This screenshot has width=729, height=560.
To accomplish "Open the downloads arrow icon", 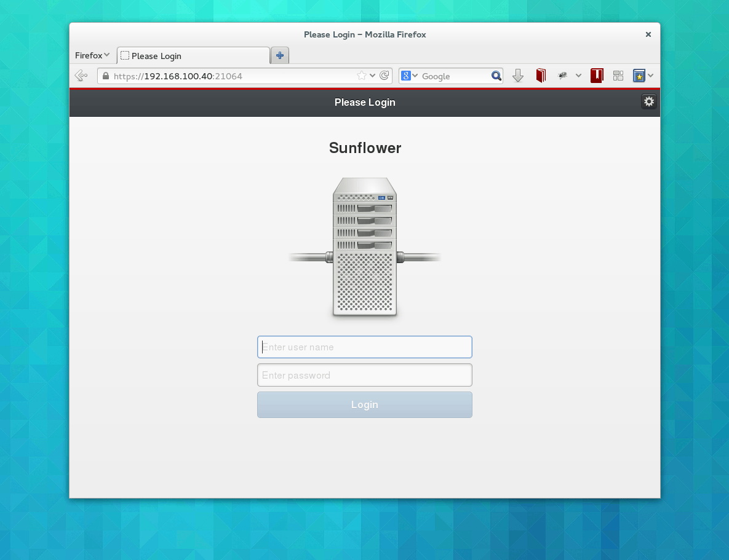I will click(518, 75).
